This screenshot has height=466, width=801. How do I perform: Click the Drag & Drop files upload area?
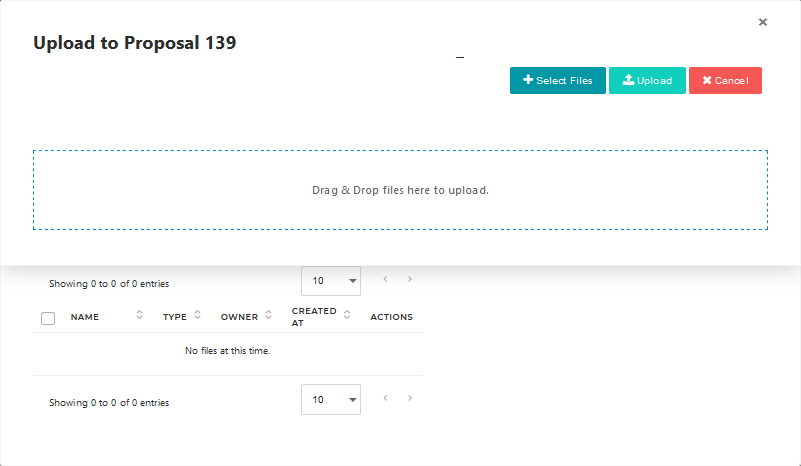point(400,190)
